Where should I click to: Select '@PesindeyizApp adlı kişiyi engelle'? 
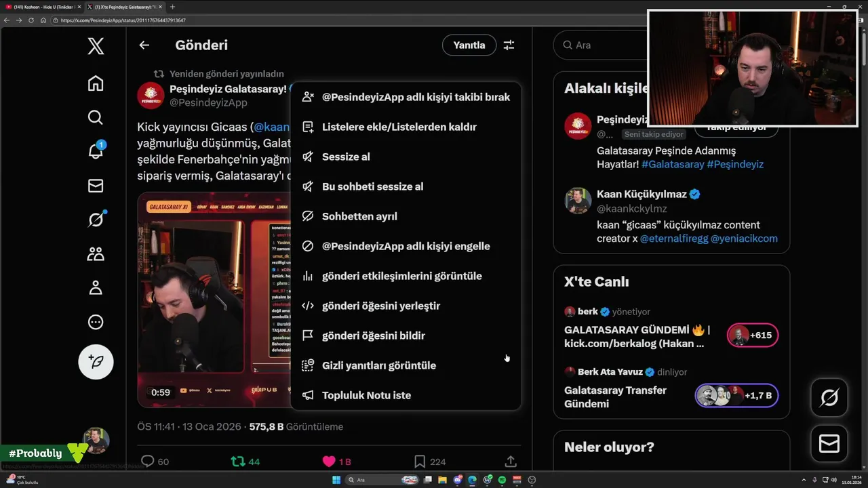(406, 246)
